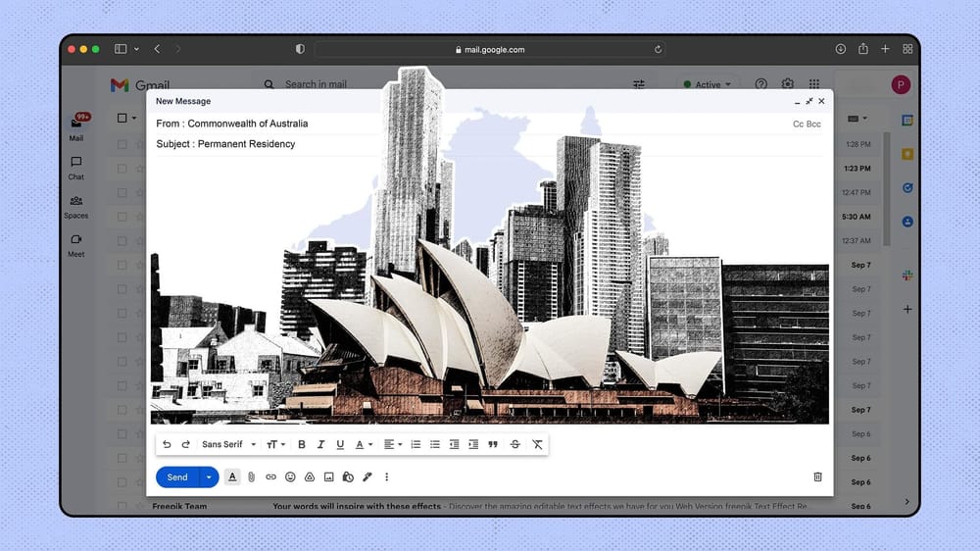
Task: Switch to Meet in the left sidebar
Action: click(x=76, y=244)
